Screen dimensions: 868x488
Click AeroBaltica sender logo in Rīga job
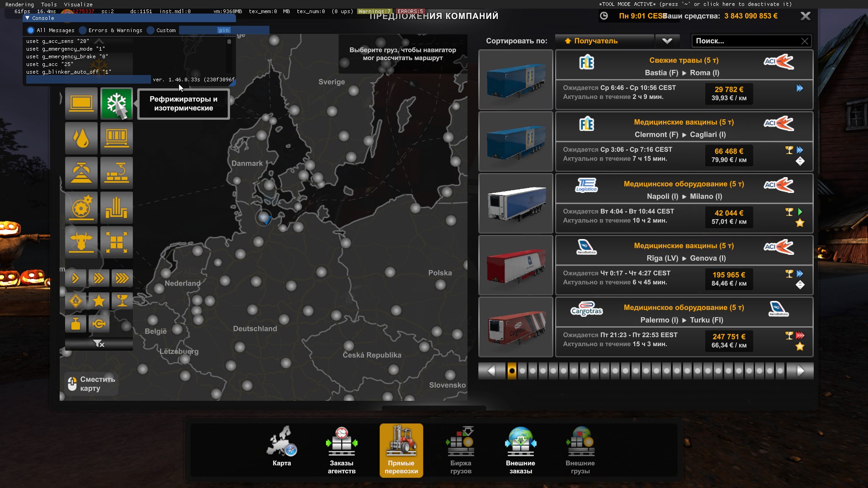pos(586,247)
